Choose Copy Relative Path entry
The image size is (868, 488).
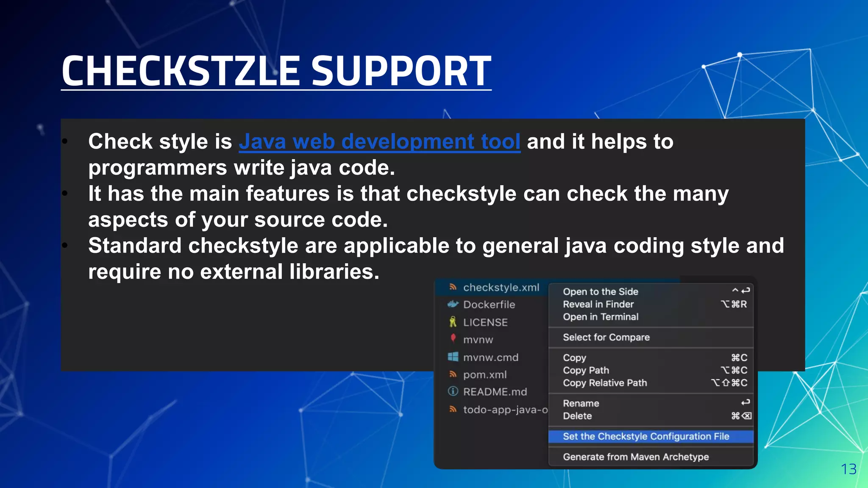pyautogui.click(x=651, y=383)
